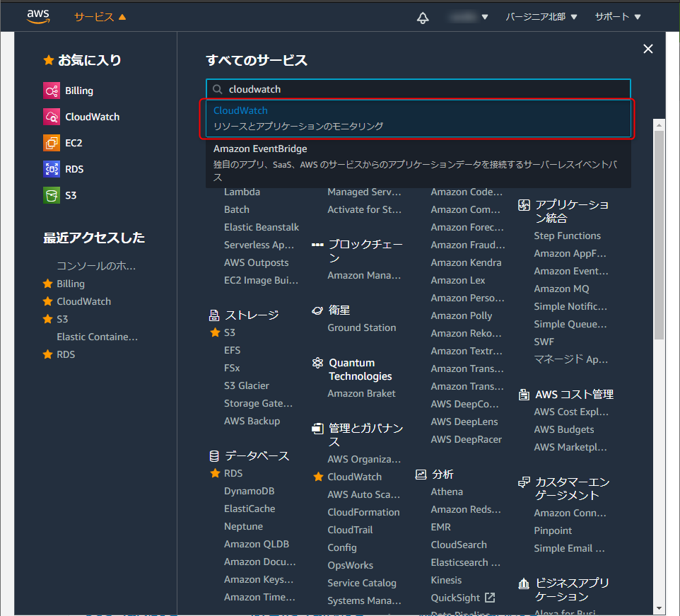The height and width of the screenshot is (616, 680).
Task: Click the カスタマーエンゲージメント category icon
Action: (x=524, y=482)
